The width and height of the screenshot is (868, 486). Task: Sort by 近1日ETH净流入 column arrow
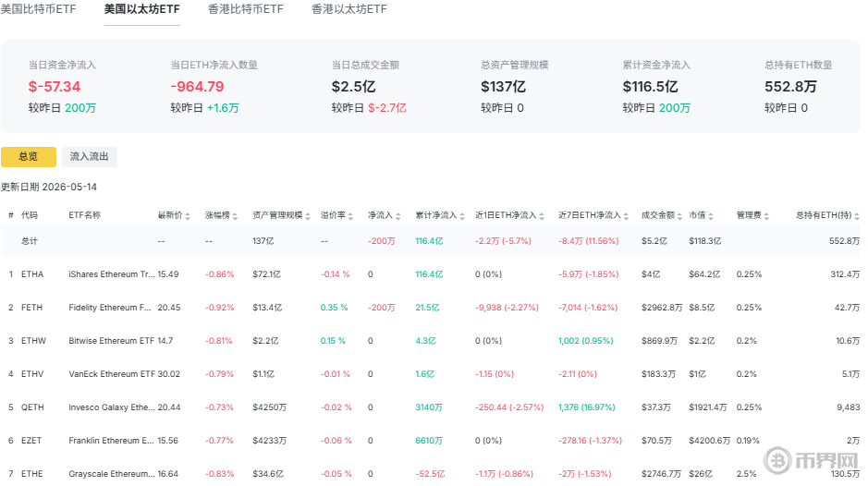tap(542, 216)
